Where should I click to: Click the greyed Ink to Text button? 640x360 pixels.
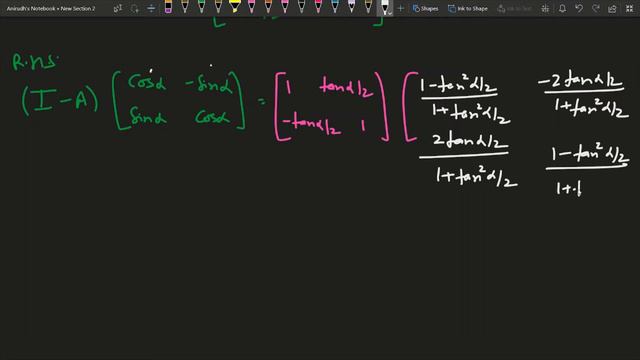(x=514, y=8)
